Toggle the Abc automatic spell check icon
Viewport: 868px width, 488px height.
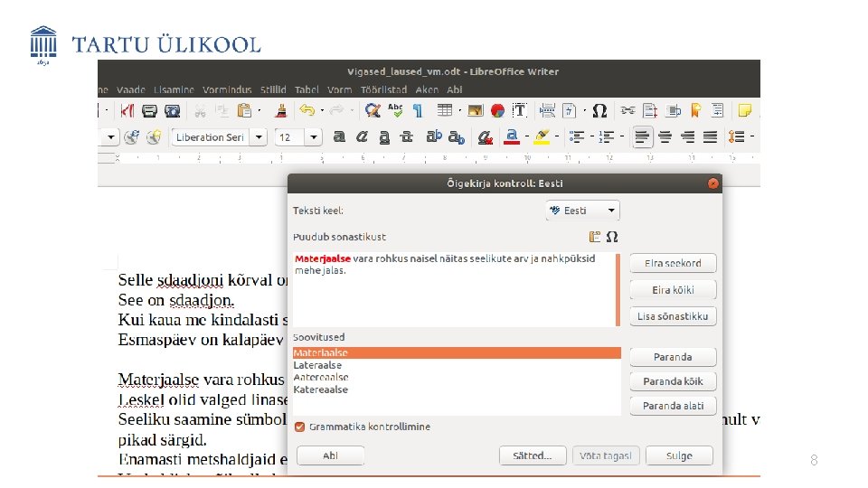pyautogui.click(x=395, y=110)
